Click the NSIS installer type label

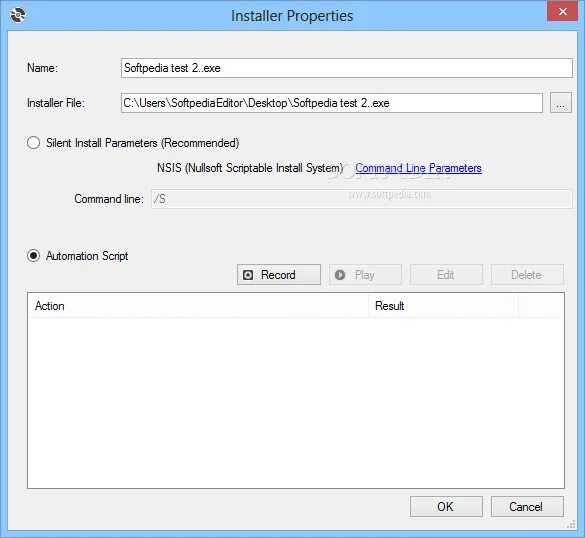point(250,168)
